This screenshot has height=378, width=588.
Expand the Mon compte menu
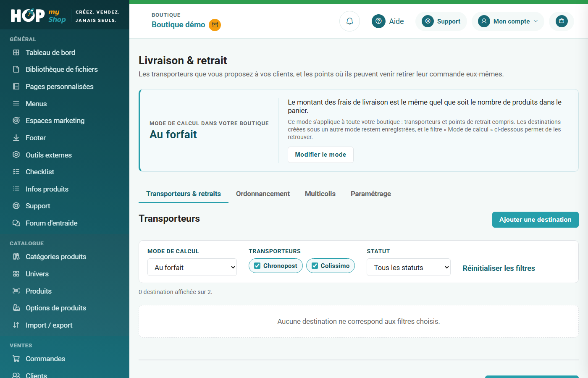508,21
